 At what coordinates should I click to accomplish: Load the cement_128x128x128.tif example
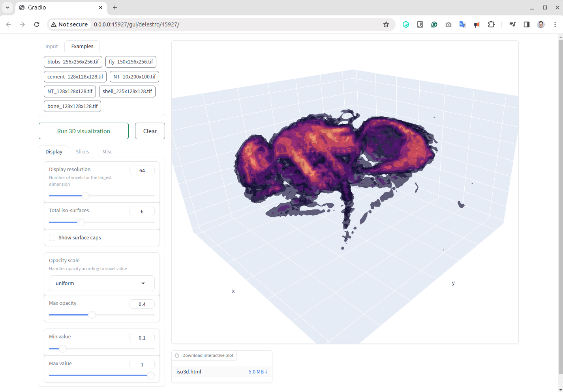(x=75, y=77)
